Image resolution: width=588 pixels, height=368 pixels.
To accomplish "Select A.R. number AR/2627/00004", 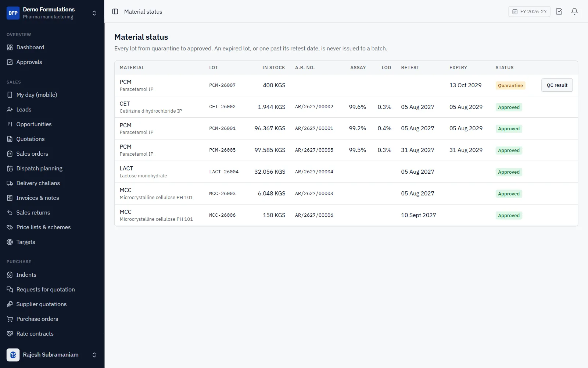I will 314,172.
